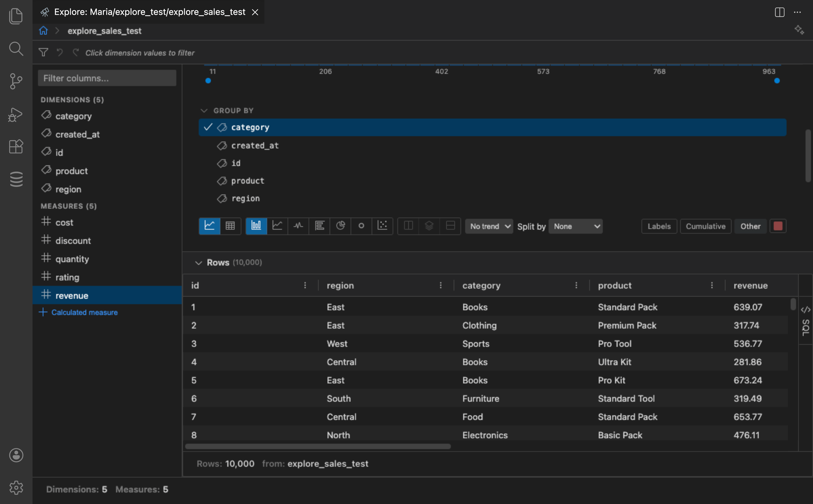The height and width of the screenshot is (504, 813).
Task: Open the Database view in the activity bar
Action: pyautogui.click(x=16, y=179)
